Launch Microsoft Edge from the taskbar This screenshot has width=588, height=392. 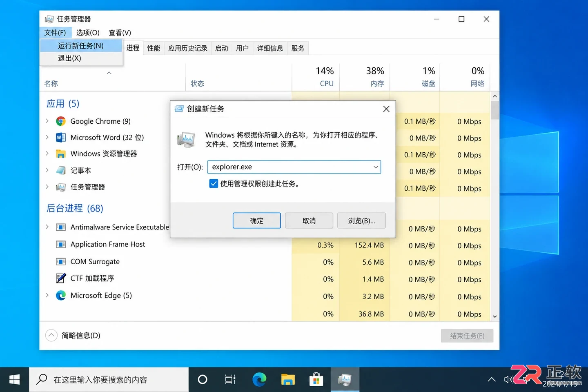[x=259, y=380]
